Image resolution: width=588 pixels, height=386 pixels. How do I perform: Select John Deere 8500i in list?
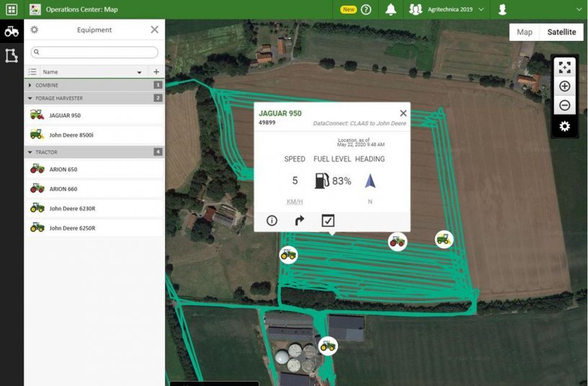94,135
